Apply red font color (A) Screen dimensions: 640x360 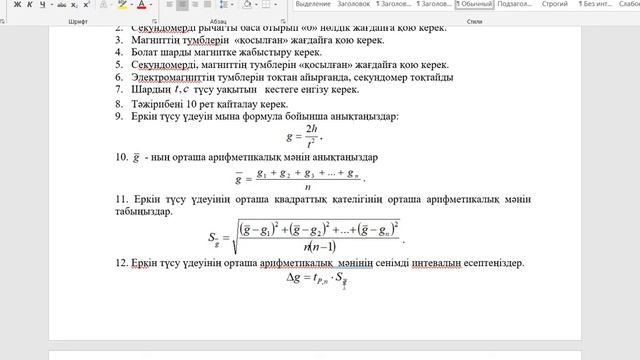click(x=142, y=5)
